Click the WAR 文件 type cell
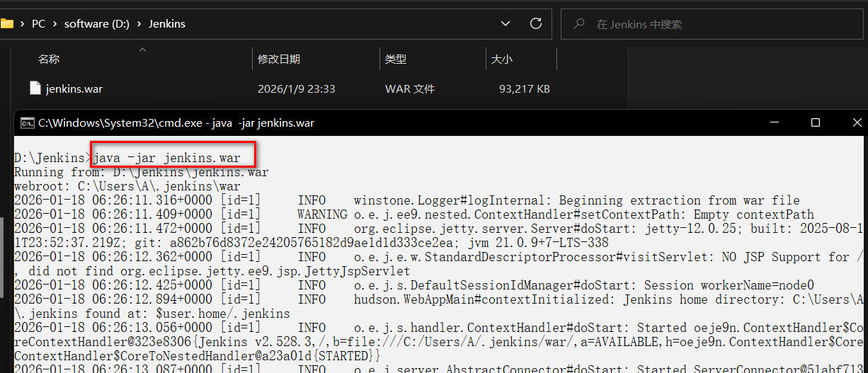 pos(410,89)
